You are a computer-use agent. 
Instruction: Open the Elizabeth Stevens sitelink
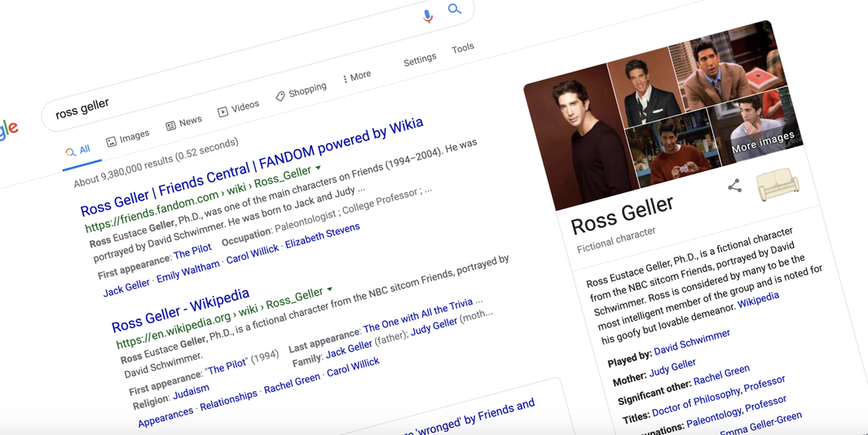coord(322,235)
